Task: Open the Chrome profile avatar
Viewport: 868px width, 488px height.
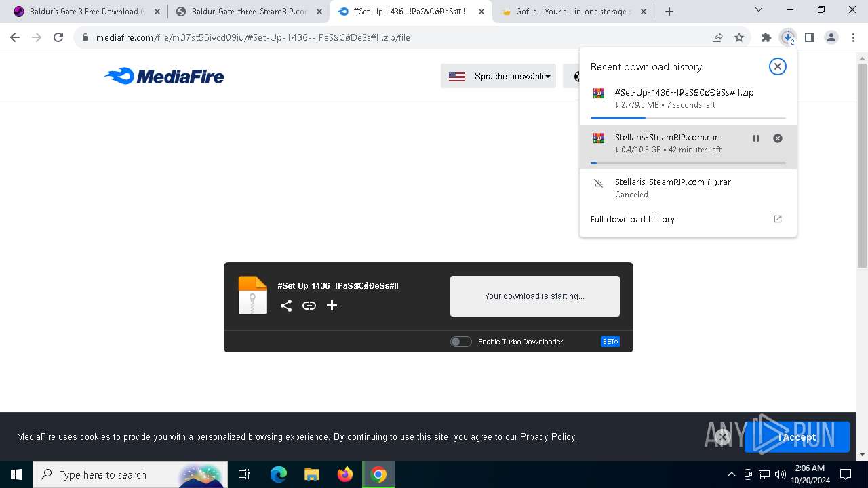Action: pyautogui.click(x=831, y=38)
